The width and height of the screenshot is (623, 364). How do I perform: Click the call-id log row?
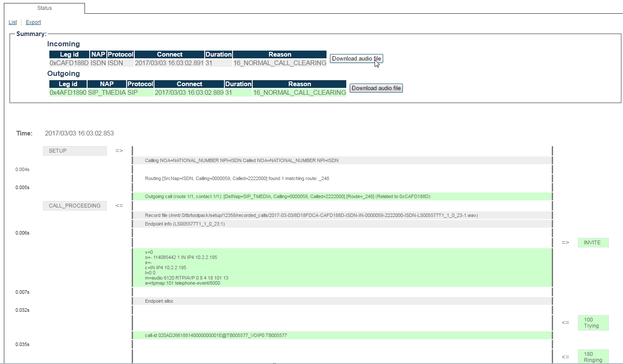pyautogui.click(x=216, y=335)
